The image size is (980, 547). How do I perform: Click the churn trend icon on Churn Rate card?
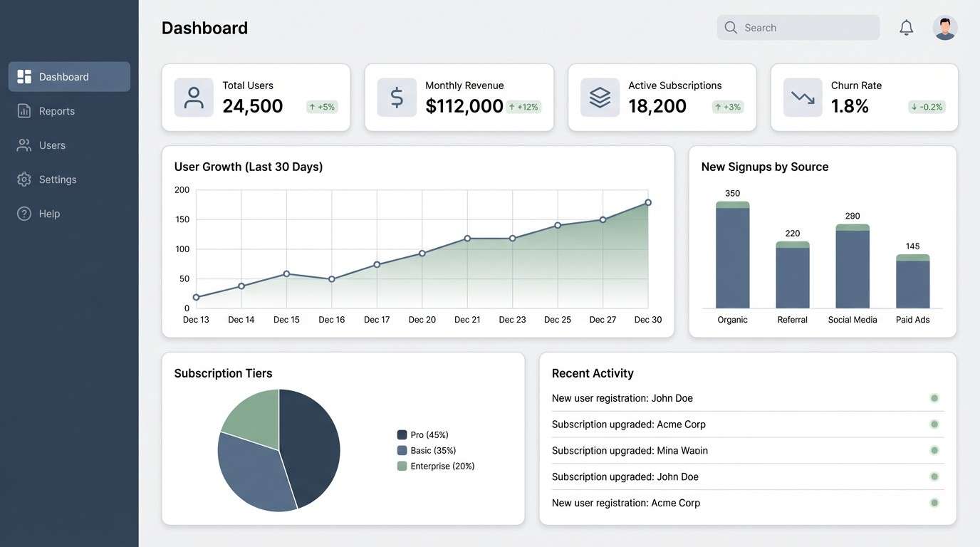tap(803, 97)
